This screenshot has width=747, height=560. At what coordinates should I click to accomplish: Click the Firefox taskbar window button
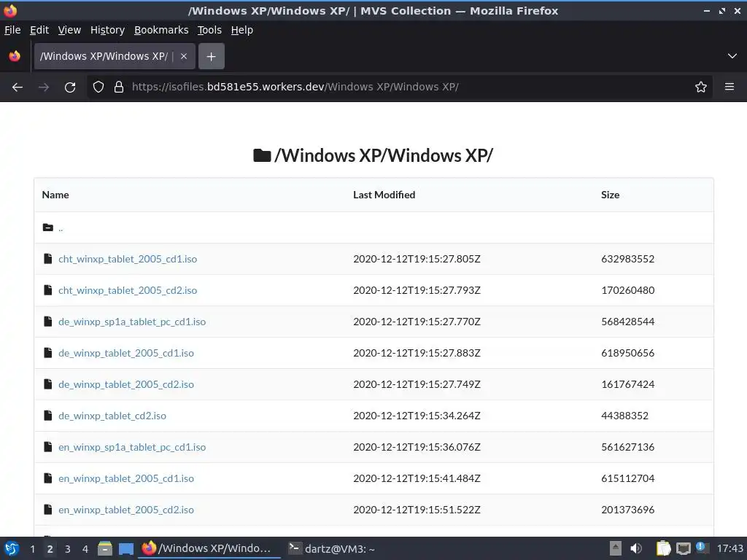pos(209,548)
